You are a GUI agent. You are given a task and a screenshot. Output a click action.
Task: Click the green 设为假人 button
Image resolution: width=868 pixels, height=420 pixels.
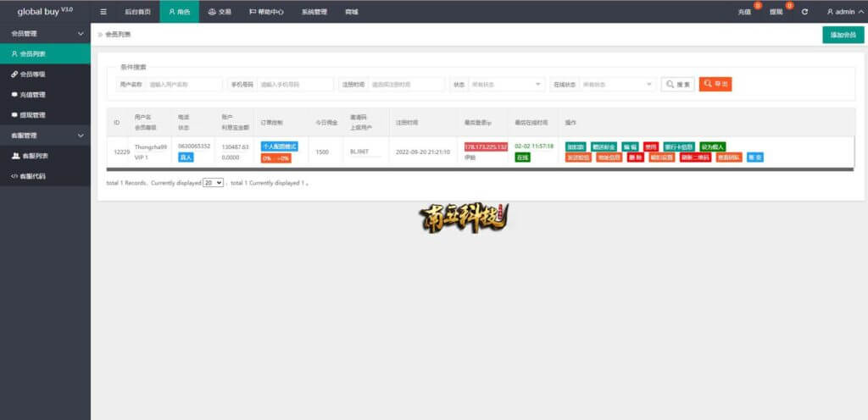pyautogui.click(x=712, y=147)
